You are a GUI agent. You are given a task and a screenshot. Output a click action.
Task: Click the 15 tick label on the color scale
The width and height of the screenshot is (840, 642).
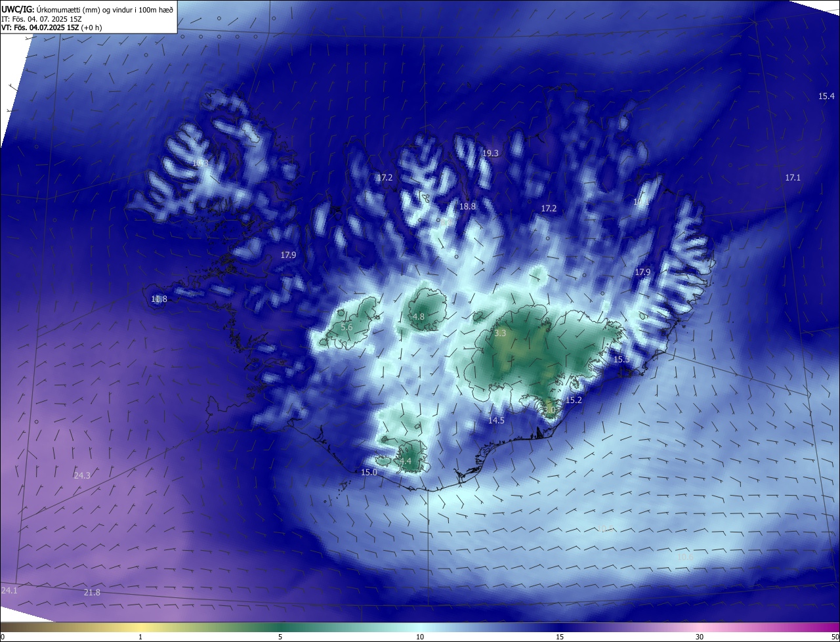tap(560, 637)
